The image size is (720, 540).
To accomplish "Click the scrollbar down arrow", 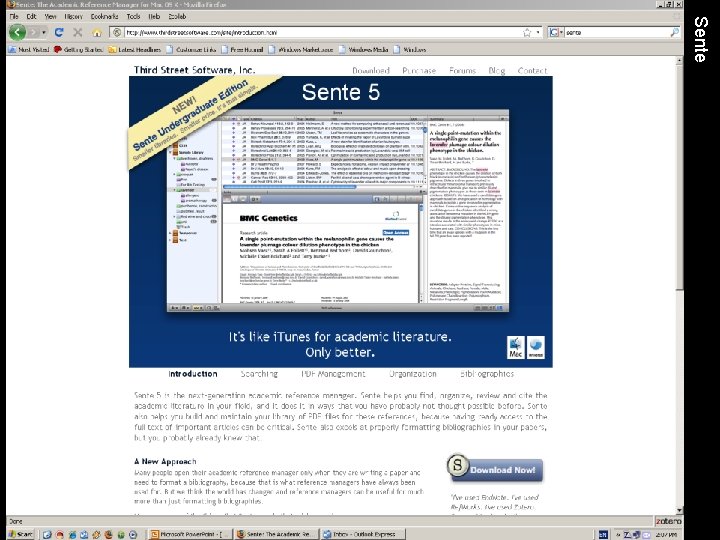I will (679, 510).
